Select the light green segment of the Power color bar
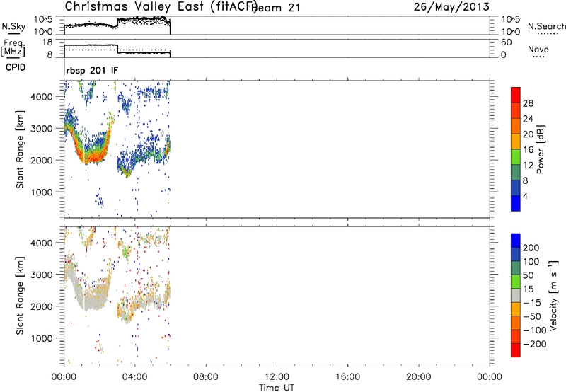This screenshot has width=566, height=392. (x=516, y=156)
